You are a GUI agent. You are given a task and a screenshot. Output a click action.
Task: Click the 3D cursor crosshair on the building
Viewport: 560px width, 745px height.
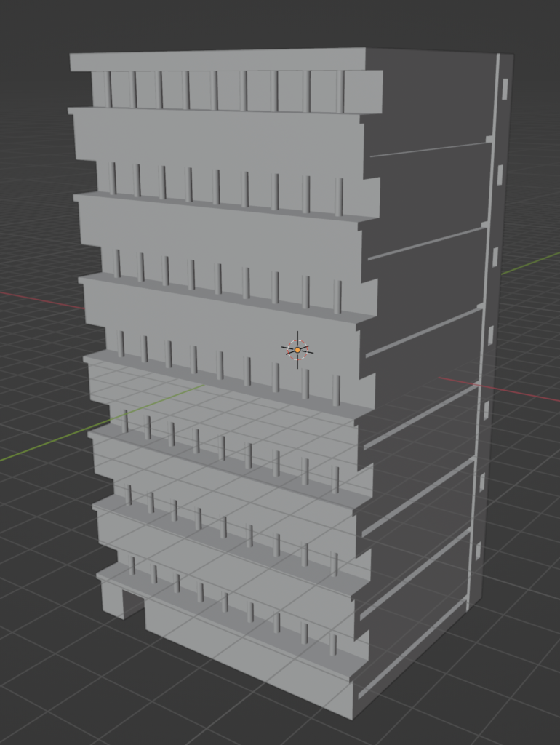pos(297,350)
